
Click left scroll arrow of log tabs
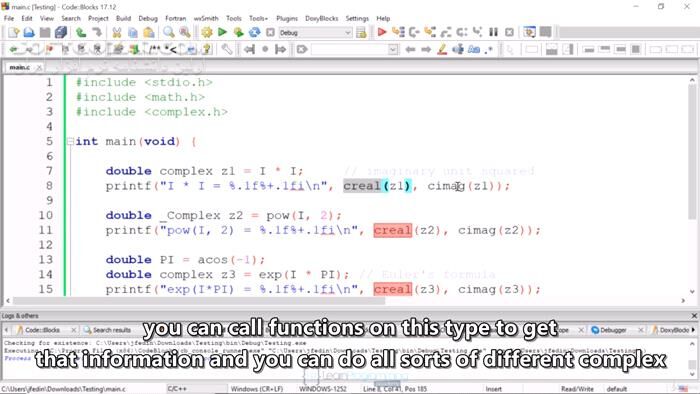click(x=6, y=330)
